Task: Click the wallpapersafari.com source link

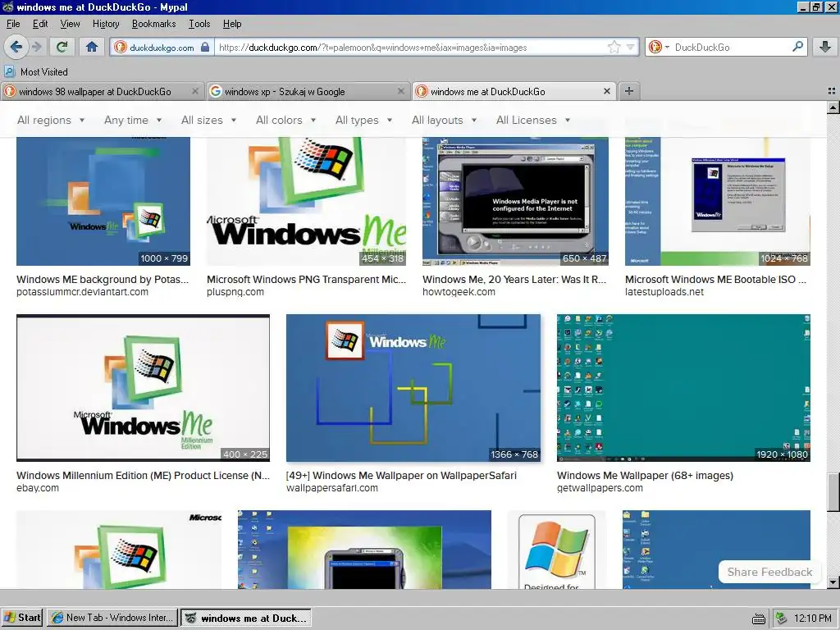Action: [x=332, y=488]
